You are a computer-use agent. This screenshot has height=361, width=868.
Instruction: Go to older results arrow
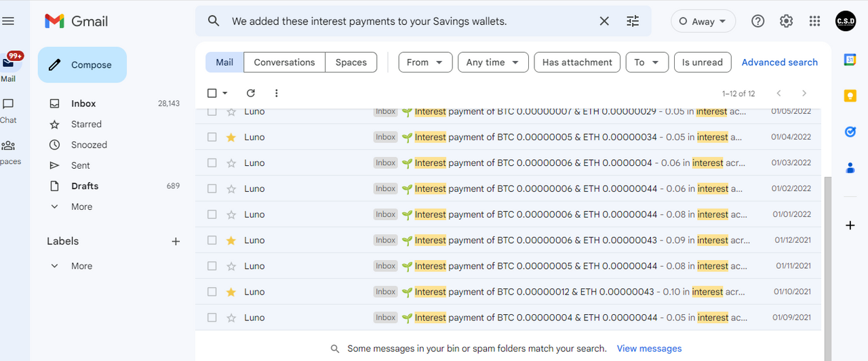[x=804, y=93]
